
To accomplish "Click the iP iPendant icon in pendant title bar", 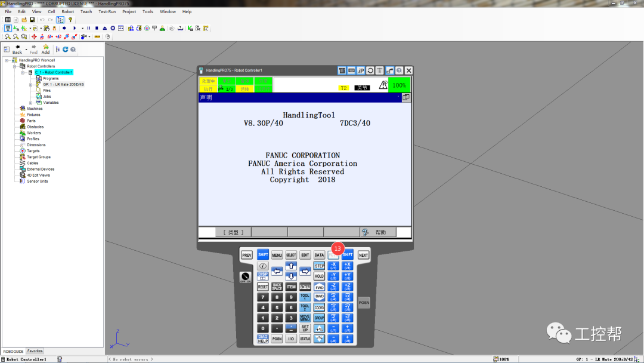I will 361,70.
